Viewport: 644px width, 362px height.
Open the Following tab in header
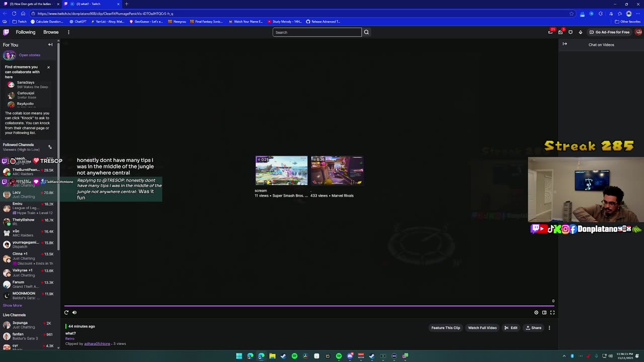[x=26, y=32]
